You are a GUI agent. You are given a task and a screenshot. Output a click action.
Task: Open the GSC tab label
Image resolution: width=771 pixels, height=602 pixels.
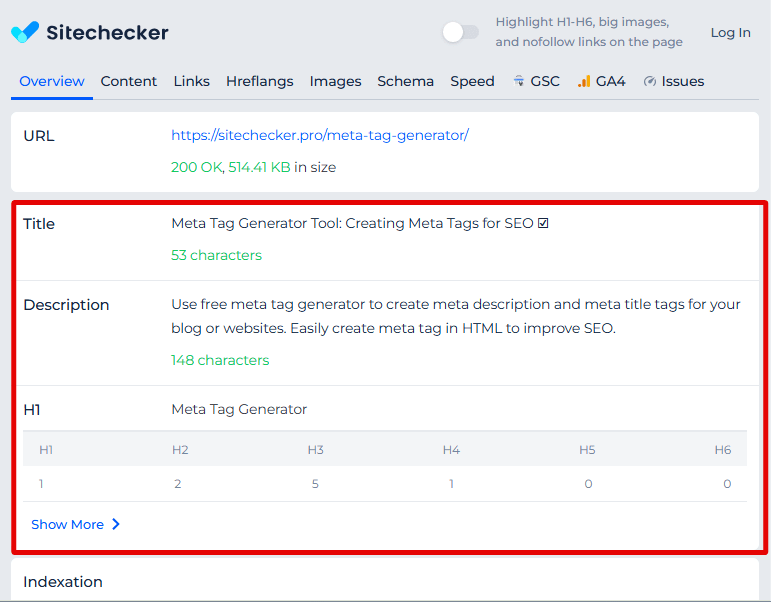click(545, 81)
